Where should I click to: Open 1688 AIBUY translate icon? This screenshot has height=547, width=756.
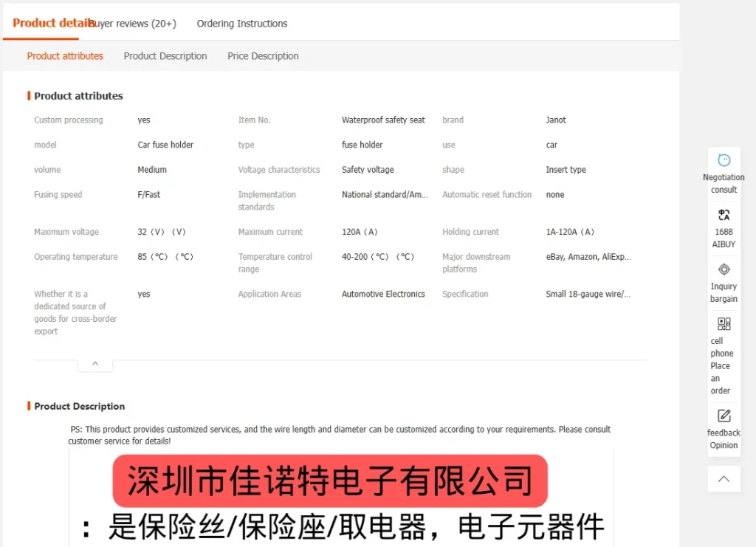724,215
